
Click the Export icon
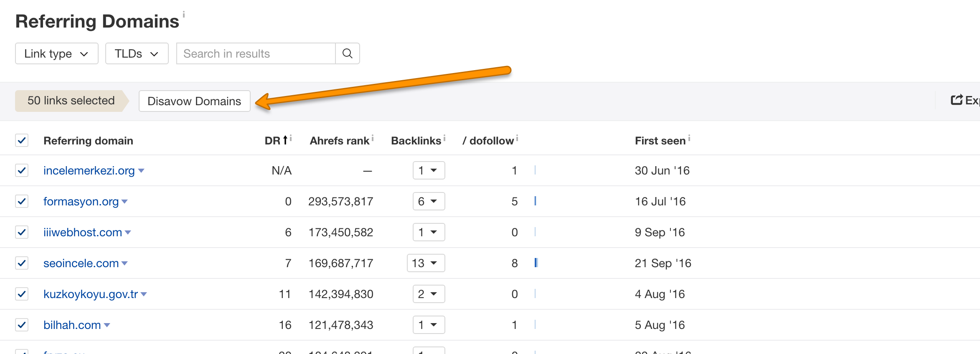coord(957,100)
